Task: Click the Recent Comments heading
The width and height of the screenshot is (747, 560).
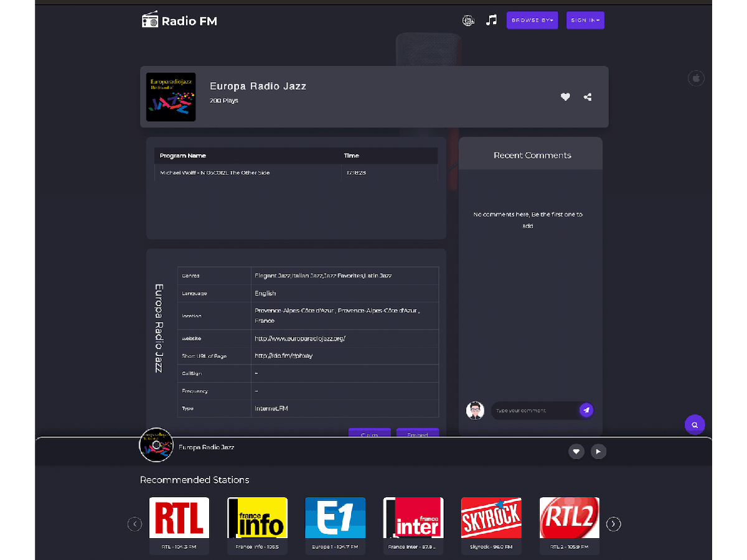Action: 532,156
